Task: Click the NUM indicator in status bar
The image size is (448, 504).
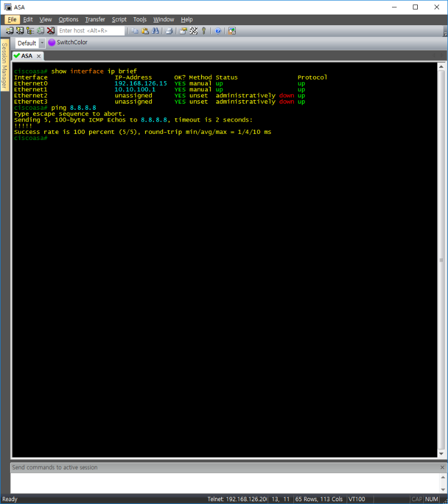Action: click(x=432, y=499)
